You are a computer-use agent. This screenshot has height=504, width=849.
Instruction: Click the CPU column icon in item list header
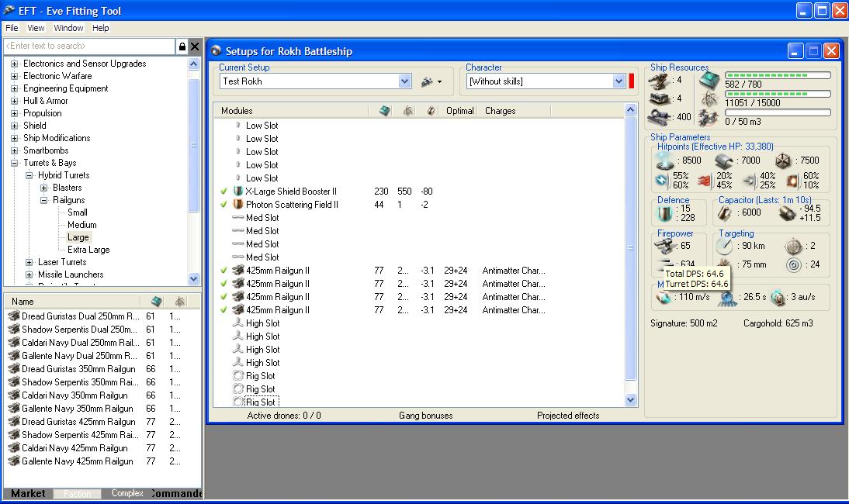click(157, 301)
